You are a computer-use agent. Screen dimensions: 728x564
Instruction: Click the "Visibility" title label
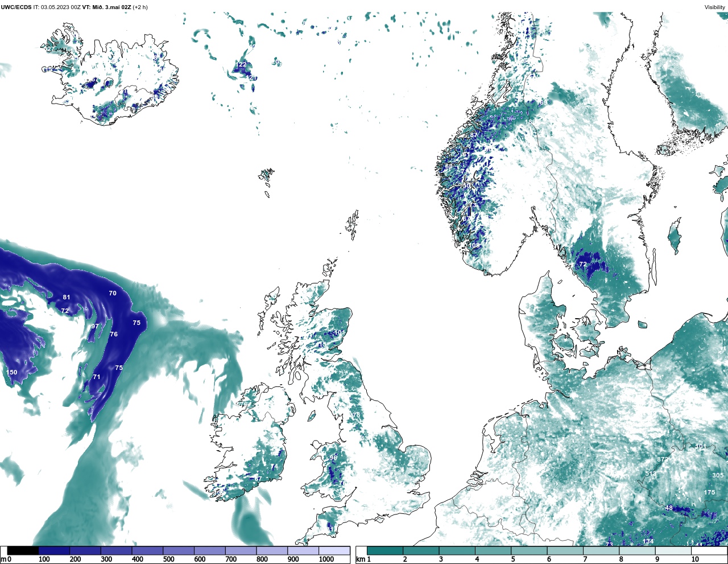[x=715, y=7]
